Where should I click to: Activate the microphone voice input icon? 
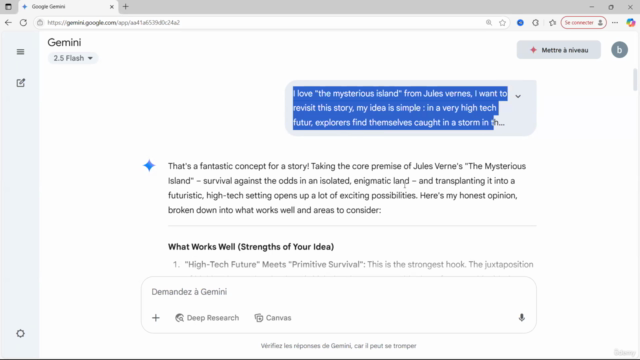[x=521, y=318]
